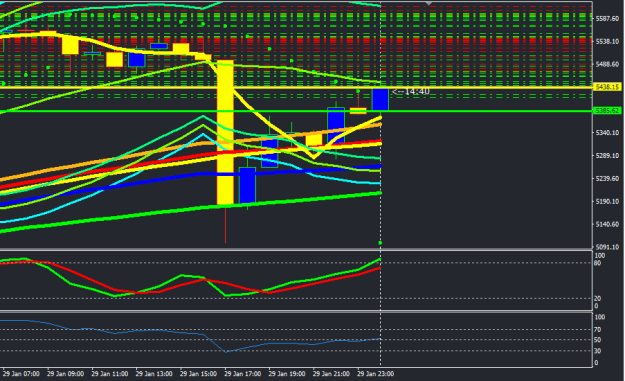625x381 pixels.
Task: Click the chart shift triangle marker at top
Action: click(429, 3)
